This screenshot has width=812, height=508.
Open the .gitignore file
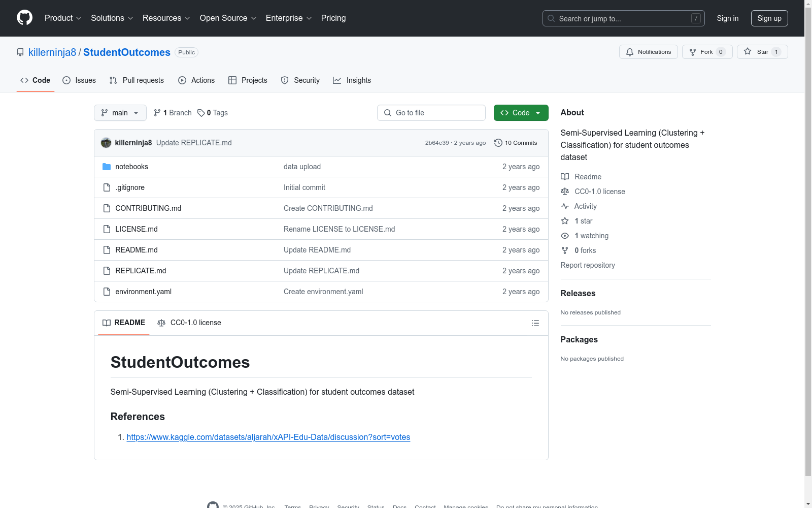130,187
